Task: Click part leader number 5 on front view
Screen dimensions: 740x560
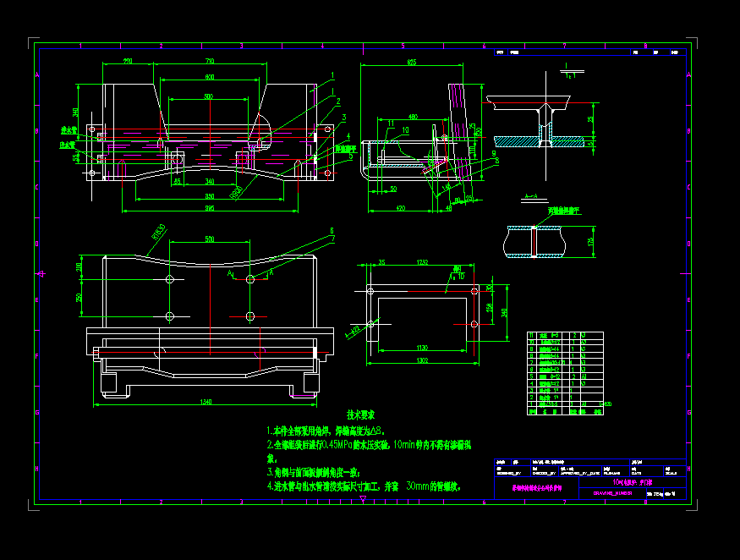Action: pyautogui.click(x=351, y=156)
